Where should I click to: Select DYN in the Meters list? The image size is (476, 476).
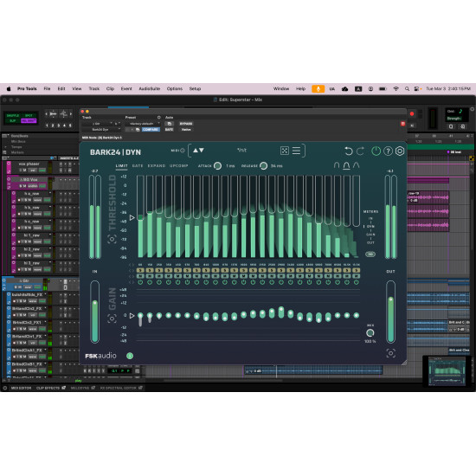click(x=370, y=227)
